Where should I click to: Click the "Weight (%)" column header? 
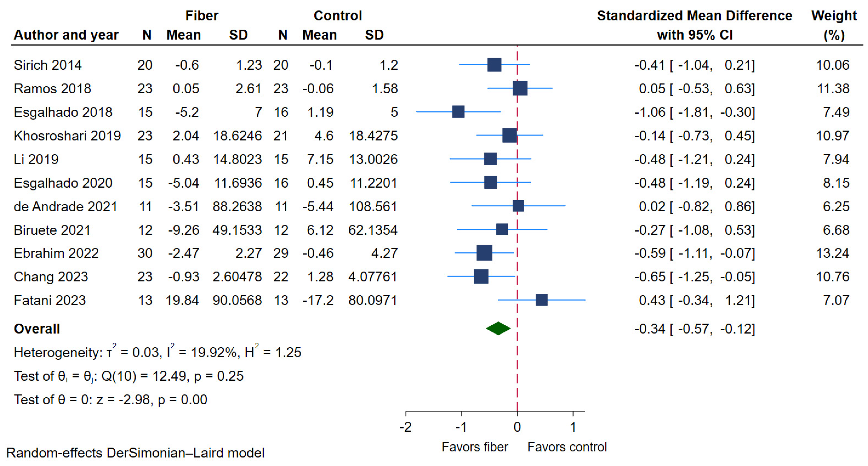(834, 25)
